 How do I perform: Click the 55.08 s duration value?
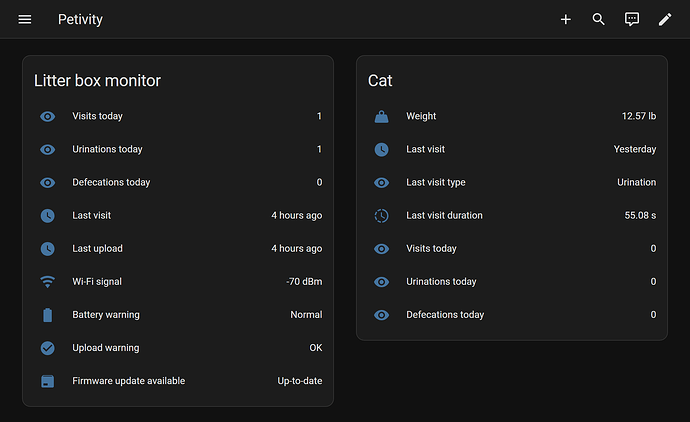[x=640, y=215]
